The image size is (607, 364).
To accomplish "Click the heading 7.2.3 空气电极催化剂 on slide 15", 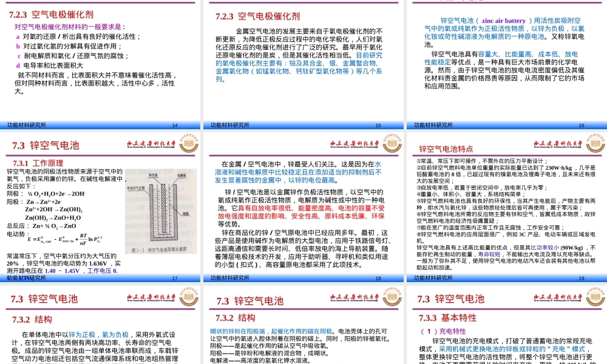I will (257, 16).
